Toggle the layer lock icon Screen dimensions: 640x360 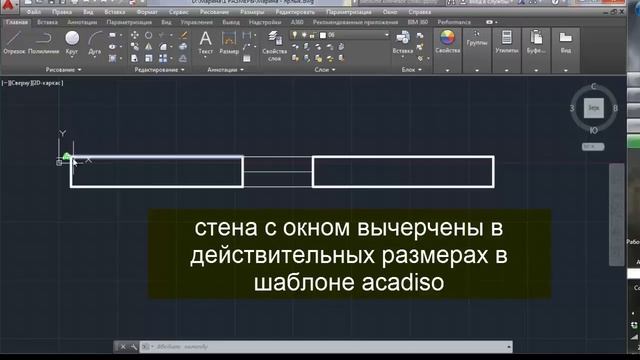coord(312,36)
